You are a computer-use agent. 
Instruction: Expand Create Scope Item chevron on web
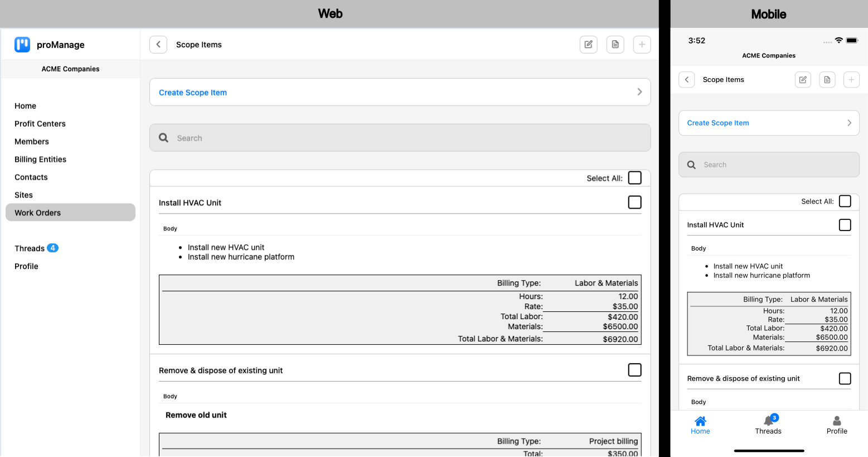639,92
